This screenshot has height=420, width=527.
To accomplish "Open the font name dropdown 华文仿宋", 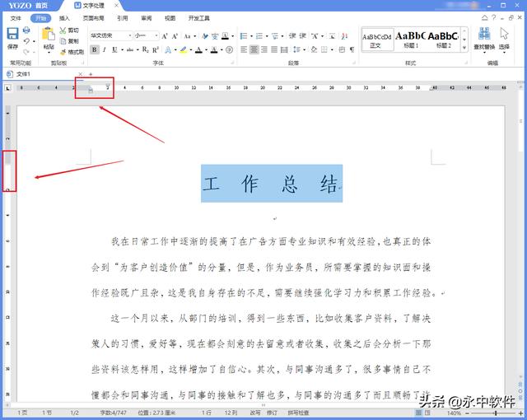I will click(110, 36).
